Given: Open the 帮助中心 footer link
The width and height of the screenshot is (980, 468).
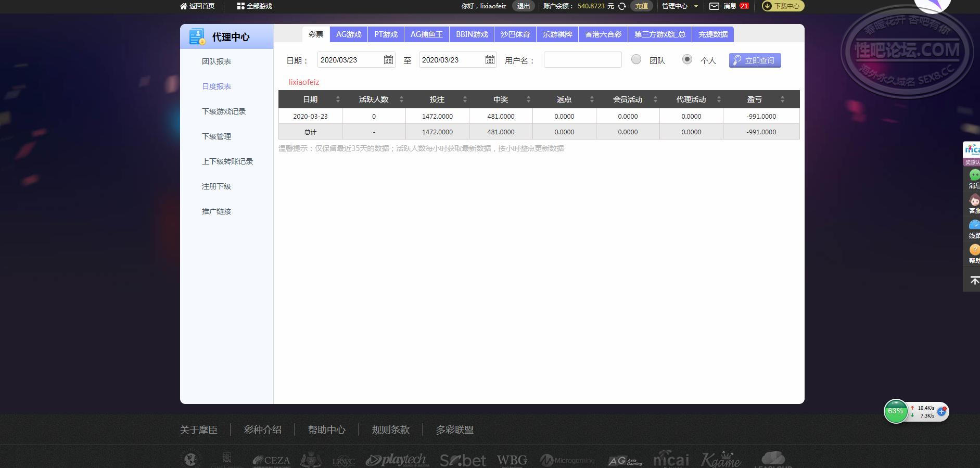Looking at the screenshot, I should click(x=327, y=430).
